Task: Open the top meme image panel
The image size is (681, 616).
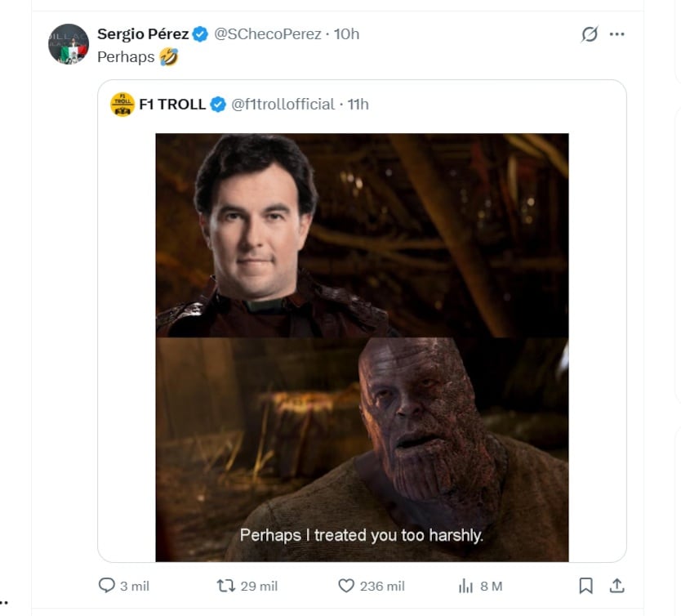Action: pos(362,235)
